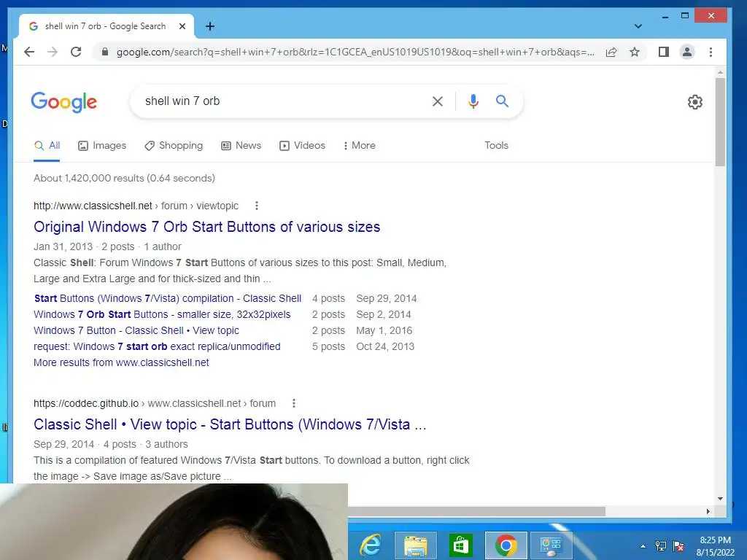Open the taskbar clock showing 8:25 PM

[x=716, y=546]
